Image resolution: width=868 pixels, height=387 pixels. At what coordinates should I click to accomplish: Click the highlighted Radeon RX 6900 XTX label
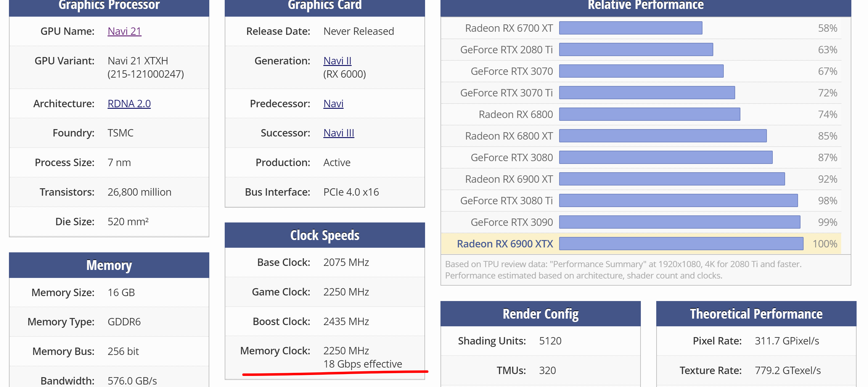(x=504, y=244)
